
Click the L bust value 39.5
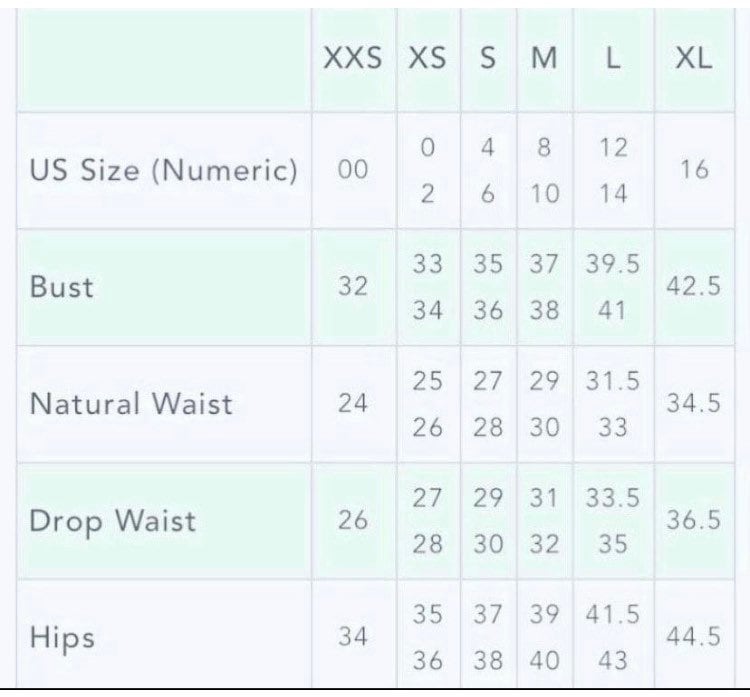click(x=613, y=265)
